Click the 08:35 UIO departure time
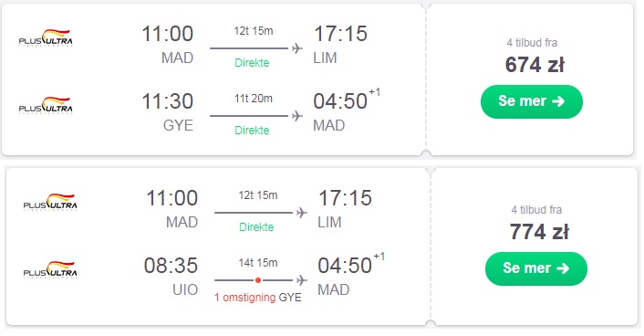The width and height of the screenshot is (644, 336). point(171,266)
